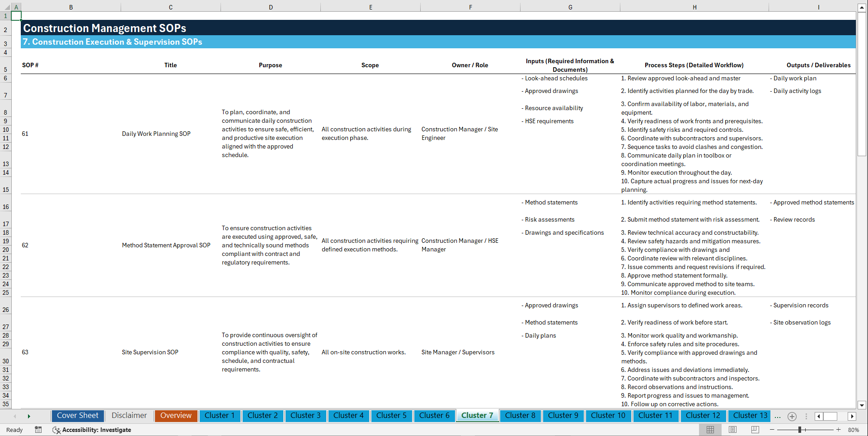This screenshot has width=868, height=436.
Task: Open the Overview sheet tab
Action: click(176, 416)
